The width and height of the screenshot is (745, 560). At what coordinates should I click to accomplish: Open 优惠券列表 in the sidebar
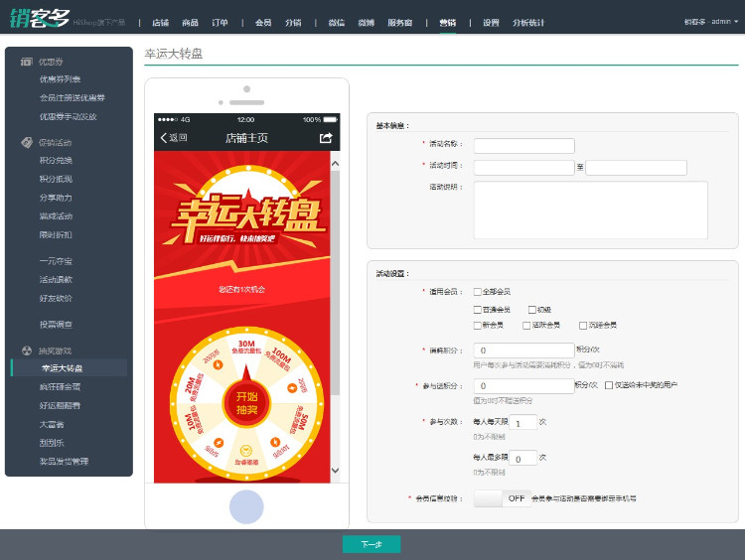(x=60, y=79)
